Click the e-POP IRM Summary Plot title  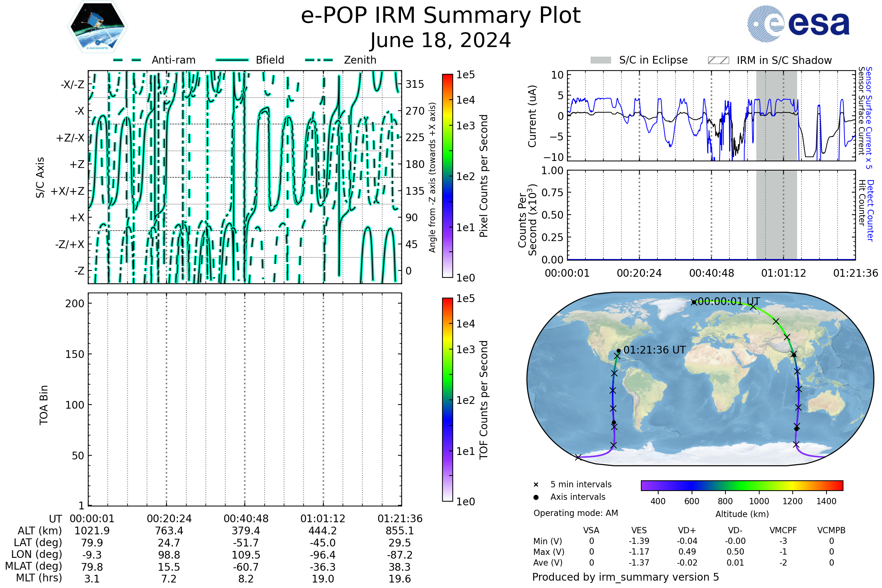pyautogui.click(x=441, y=16)
